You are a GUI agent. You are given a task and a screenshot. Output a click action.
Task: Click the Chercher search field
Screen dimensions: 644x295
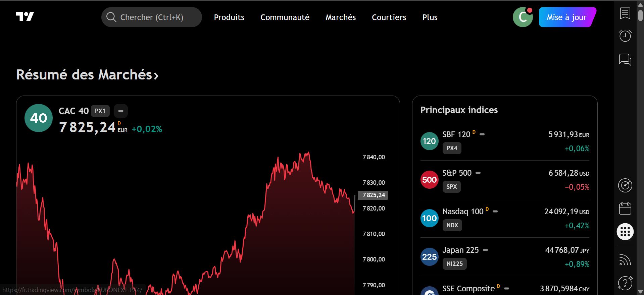(x=152, y=17)
